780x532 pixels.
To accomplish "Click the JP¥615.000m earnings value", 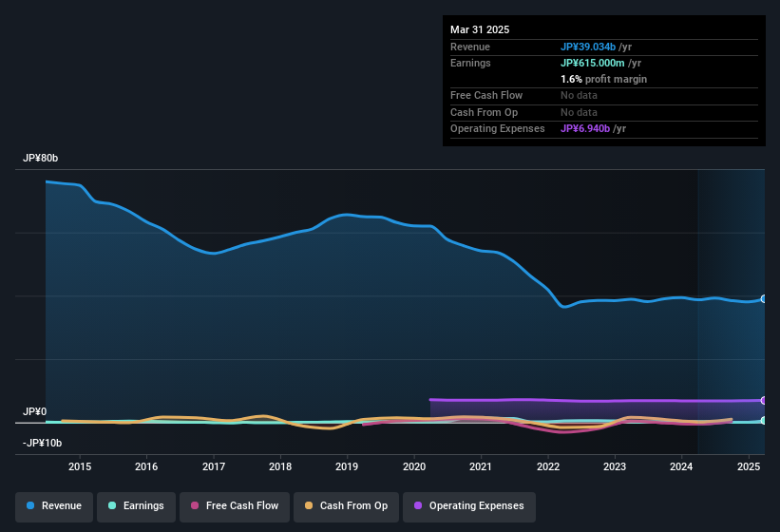I will pyautogui.click(x=593, y=63).
